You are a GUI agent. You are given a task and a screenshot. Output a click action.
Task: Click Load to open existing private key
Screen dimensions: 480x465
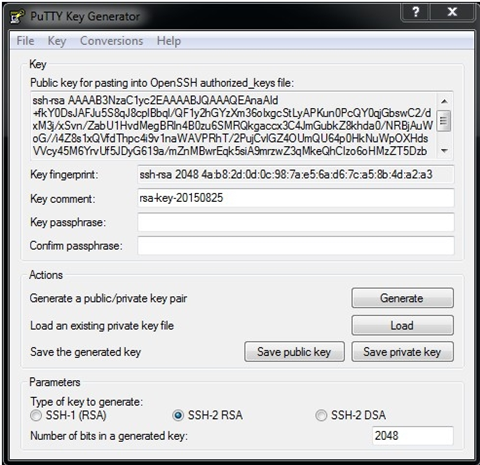[402, 325]
